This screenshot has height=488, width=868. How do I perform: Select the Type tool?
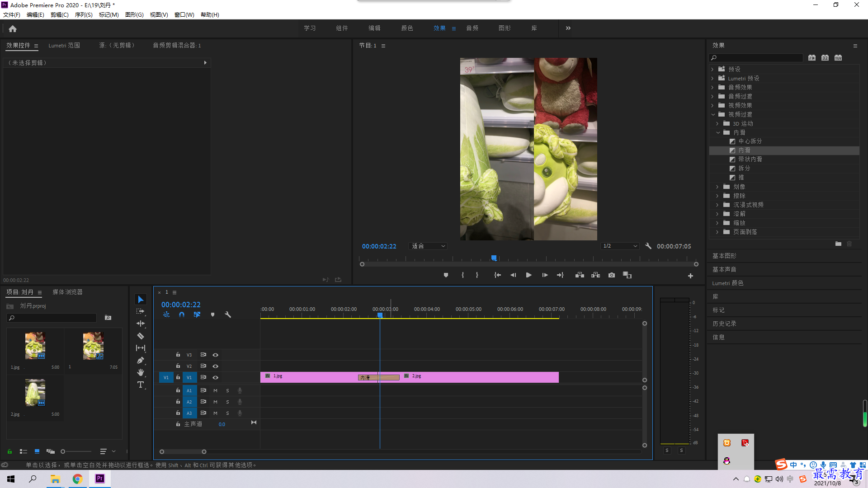point(141,385)
